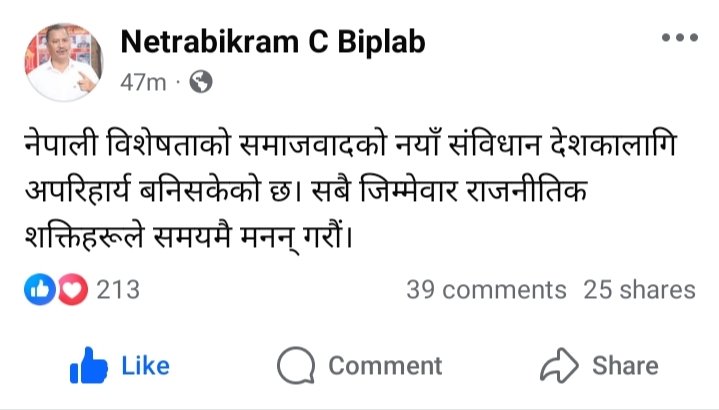Click the red heart reaction icon
Image resolution: width=719 pixels, height=410 pixels.
tap(69, 290)
